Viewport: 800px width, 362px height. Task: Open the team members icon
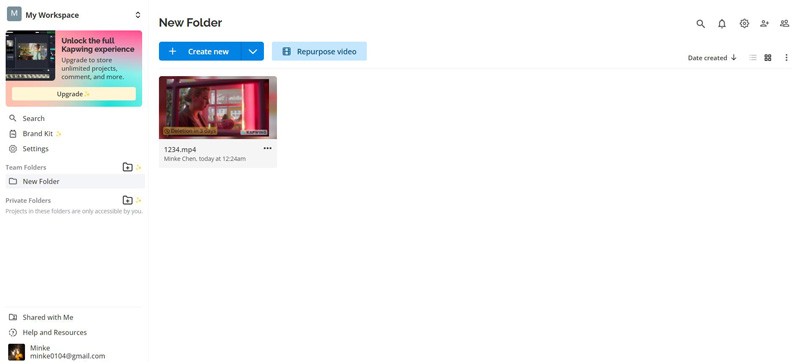click(785, 23)
